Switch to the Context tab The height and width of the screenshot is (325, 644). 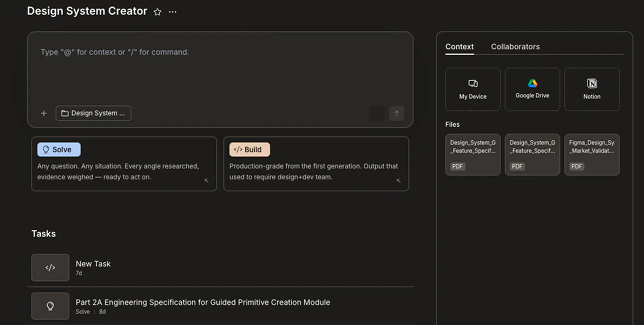tap(459, 47)
